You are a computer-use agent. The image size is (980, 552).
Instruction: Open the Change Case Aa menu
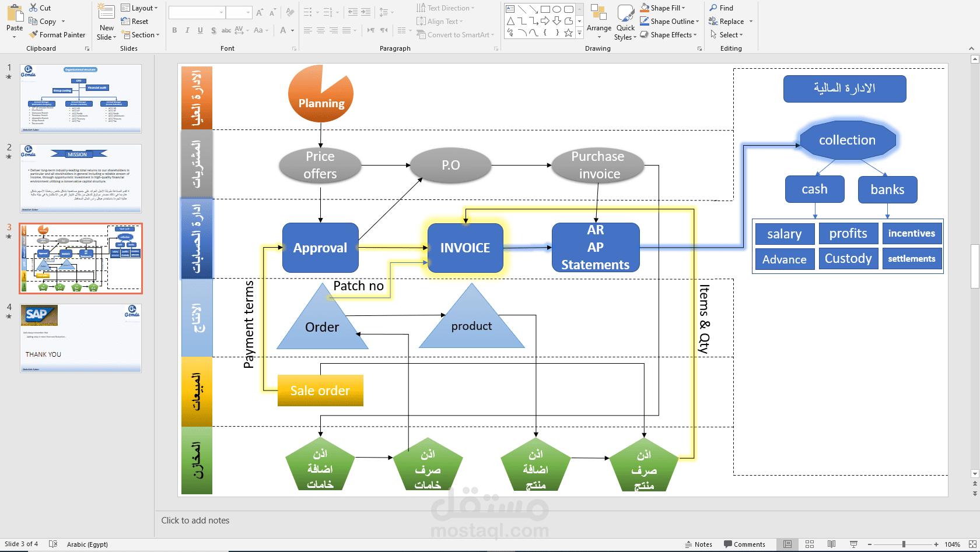click(x=261, y=30)
